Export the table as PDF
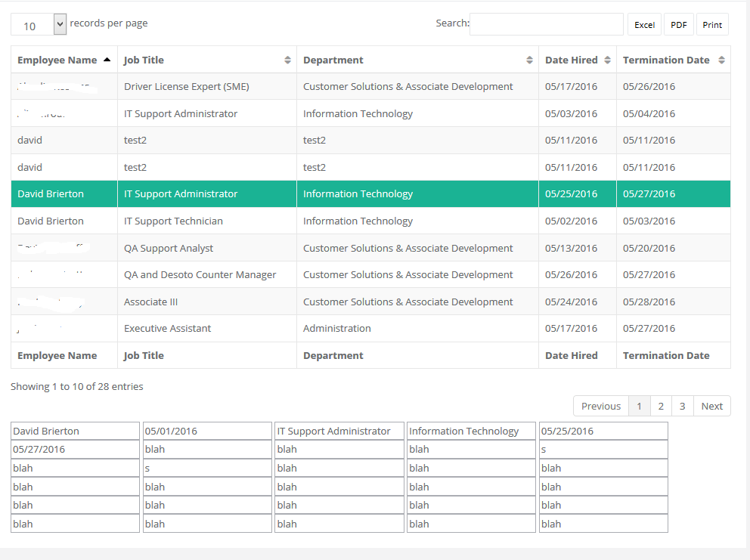This screenshot has width=750, height=560. tap(678, 25)
